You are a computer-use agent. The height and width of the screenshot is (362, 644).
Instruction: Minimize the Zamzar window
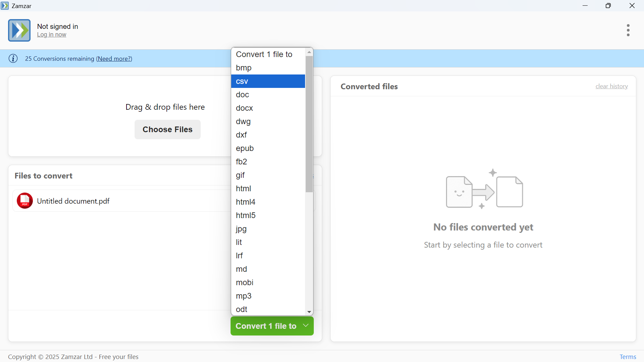point(585,6)
